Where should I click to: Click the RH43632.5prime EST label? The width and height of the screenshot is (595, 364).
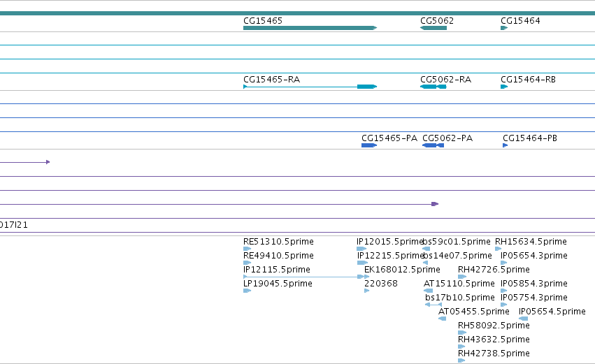(494, 340)
